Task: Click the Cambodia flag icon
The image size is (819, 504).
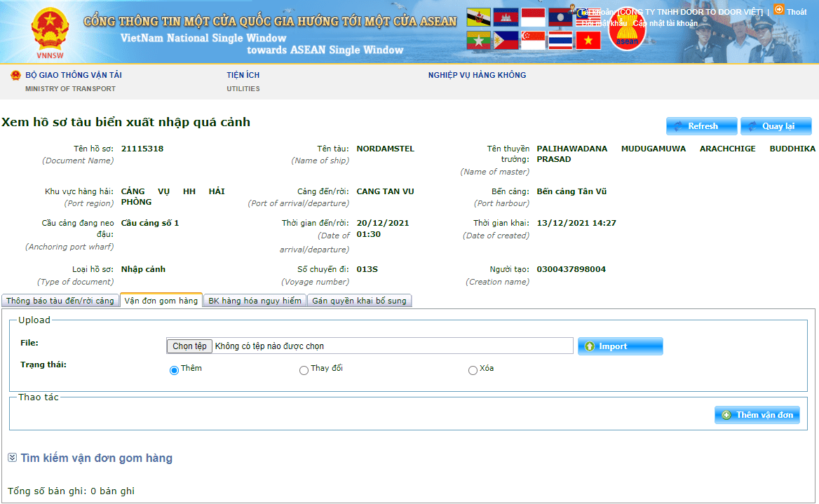Action: tap(506, 18)
